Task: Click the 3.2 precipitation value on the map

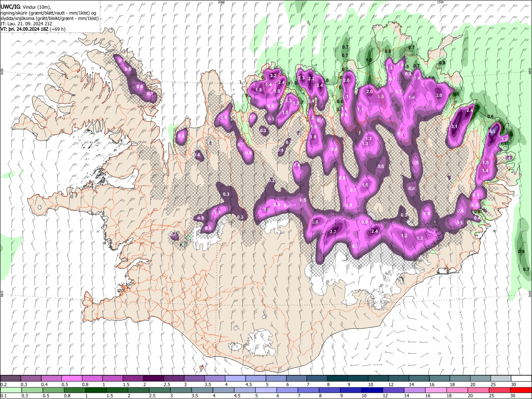Action: (x=273, y=76)
